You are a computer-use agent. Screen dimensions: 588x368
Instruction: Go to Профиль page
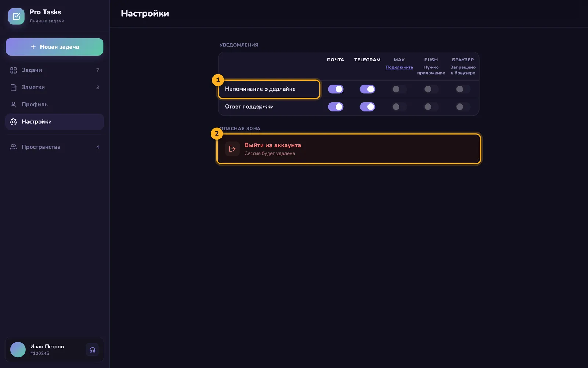pyautogui.click(x=54, y=105)
